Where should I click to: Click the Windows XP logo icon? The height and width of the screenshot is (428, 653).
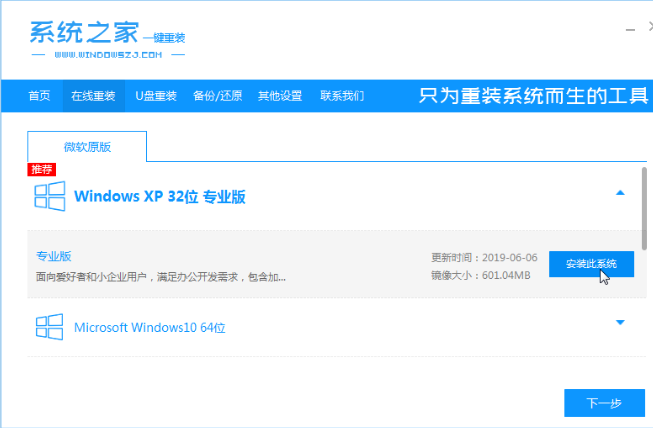pyautogui.click(x=50, y=196)
